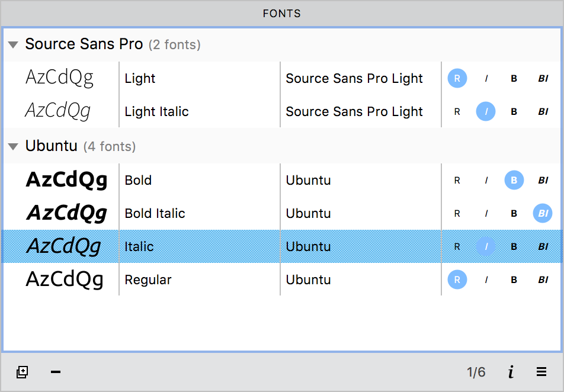Image resolution: width=564 pixels, height=392 pixels.
Task: Collapse the Source Sans Pro font group
Action: (x=13, y=44)
